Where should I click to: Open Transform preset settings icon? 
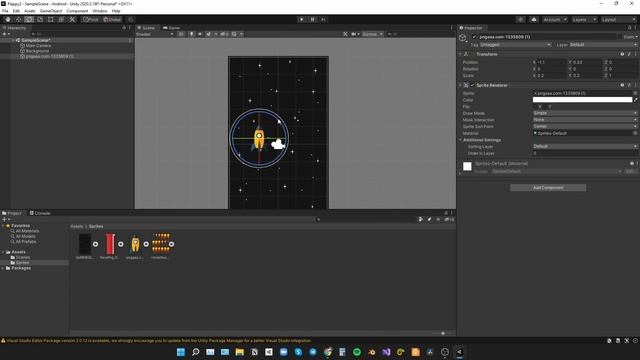(629, 54)
